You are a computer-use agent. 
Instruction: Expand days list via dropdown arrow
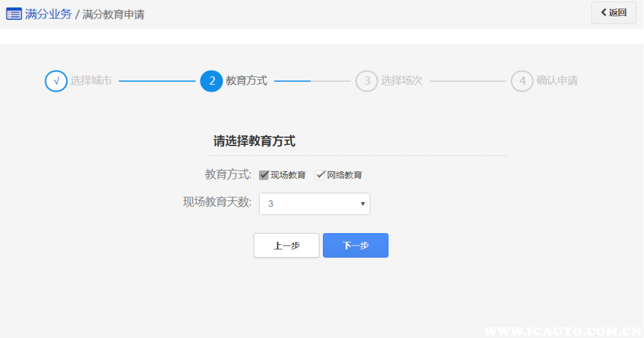click(362, 204)
